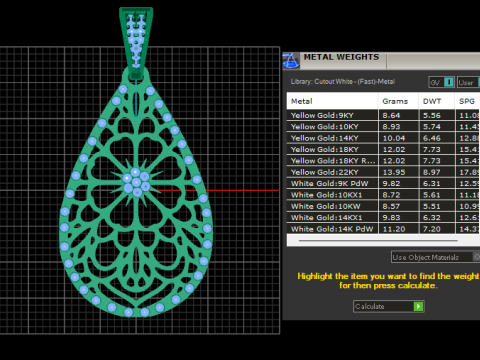Select the Yellow Gold:10KY row
Screen dimensions: 480x360
coord(383,127)
